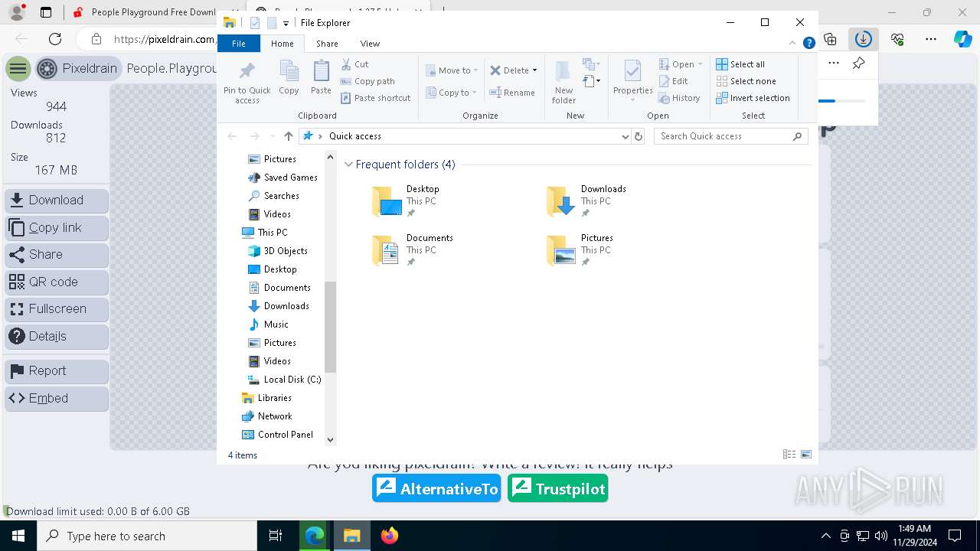980x551 pixels.
Task: Refresh the Quick access view
Action: point(639,136)
